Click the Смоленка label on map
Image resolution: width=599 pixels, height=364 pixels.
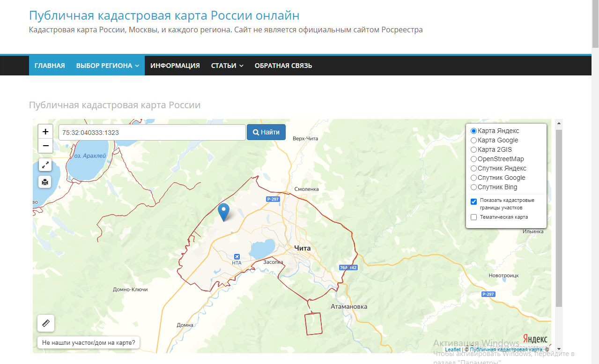(307, 189)
